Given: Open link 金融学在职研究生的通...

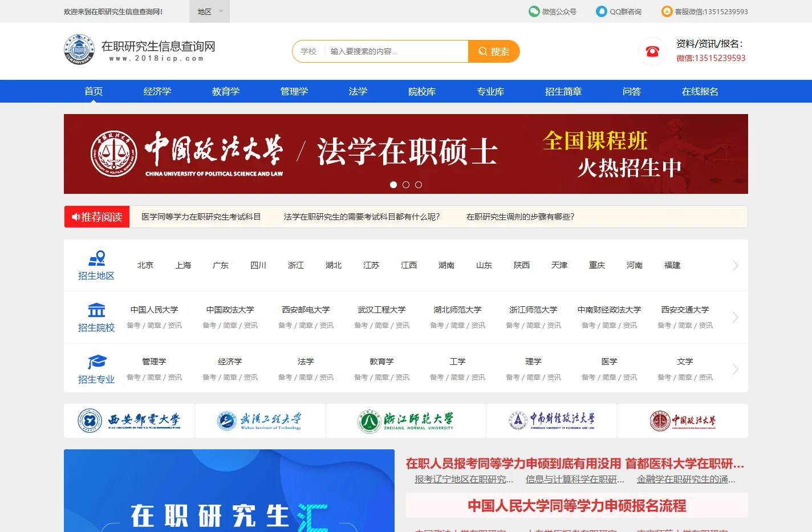Looking at the screenshot, I should (x=686, y=480).
